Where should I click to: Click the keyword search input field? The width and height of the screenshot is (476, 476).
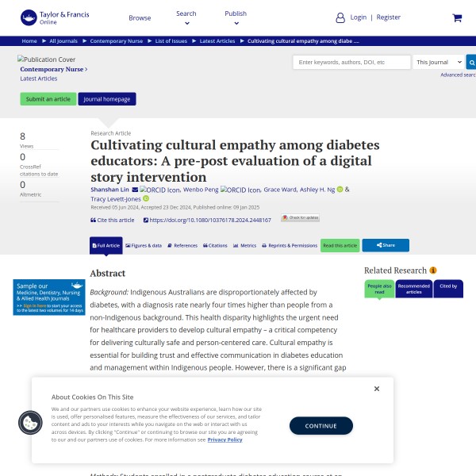(351, 62)
